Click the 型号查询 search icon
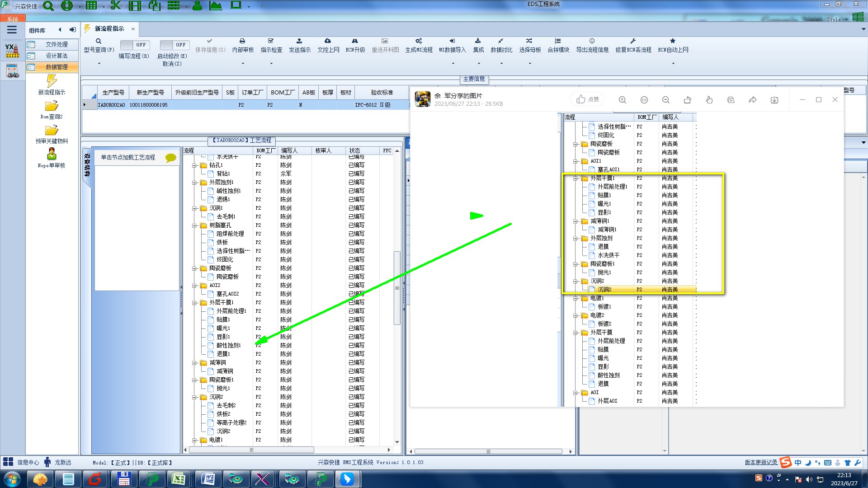 [98, 41]
